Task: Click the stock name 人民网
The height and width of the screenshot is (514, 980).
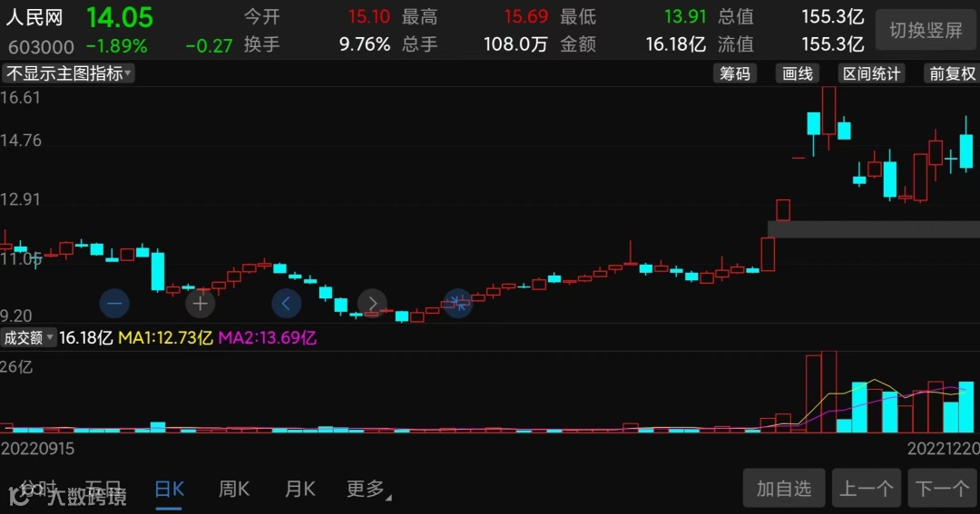Action: pyautogui.click(x=34, y=17)
